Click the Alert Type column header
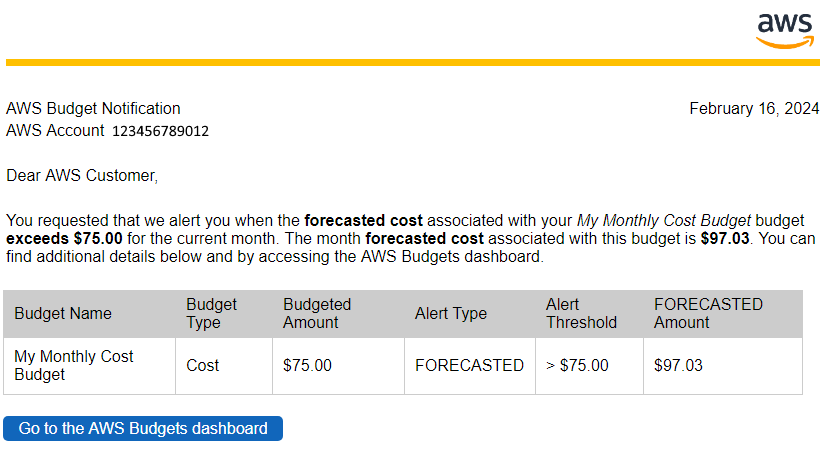822x452 pixels. (x=470, y=314)
